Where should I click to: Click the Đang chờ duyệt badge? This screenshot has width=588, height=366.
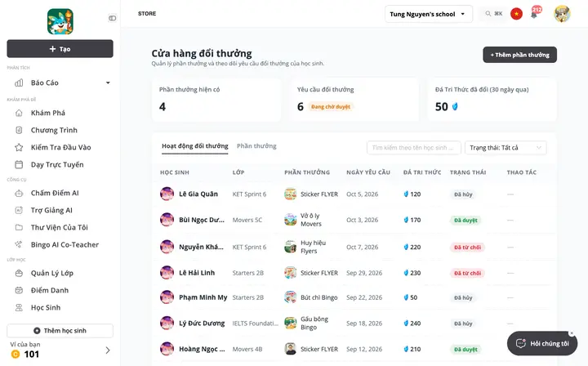tap(331, 107)
